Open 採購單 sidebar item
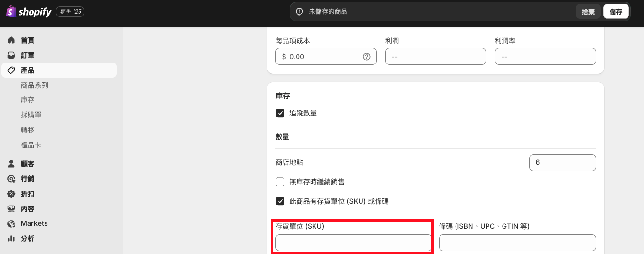The image size is (644, 254). pos(31,115)
